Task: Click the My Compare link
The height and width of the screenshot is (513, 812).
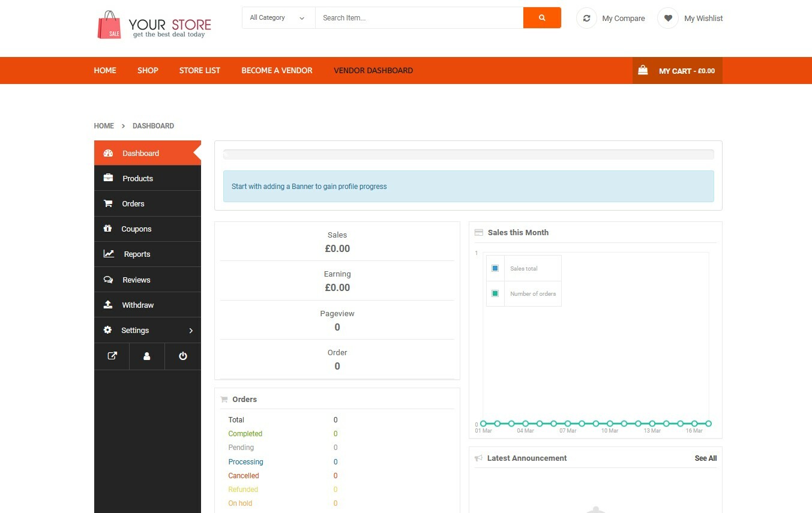Action: pyautogui.click(x=624, y=19)
